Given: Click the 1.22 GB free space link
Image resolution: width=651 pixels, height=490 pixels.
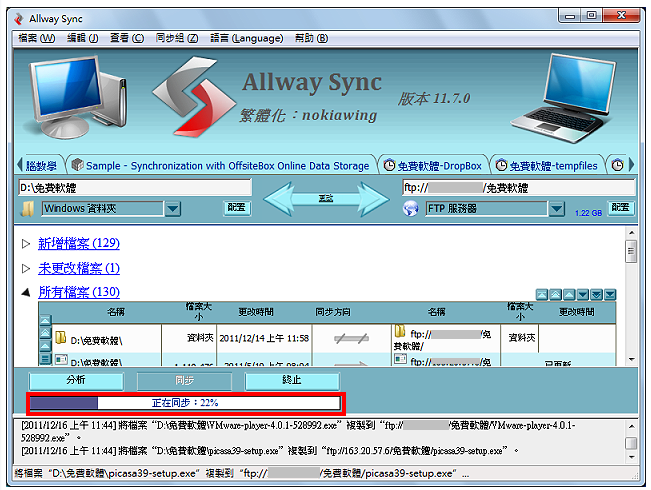Looking at the screenshot, I should (589, 213).
